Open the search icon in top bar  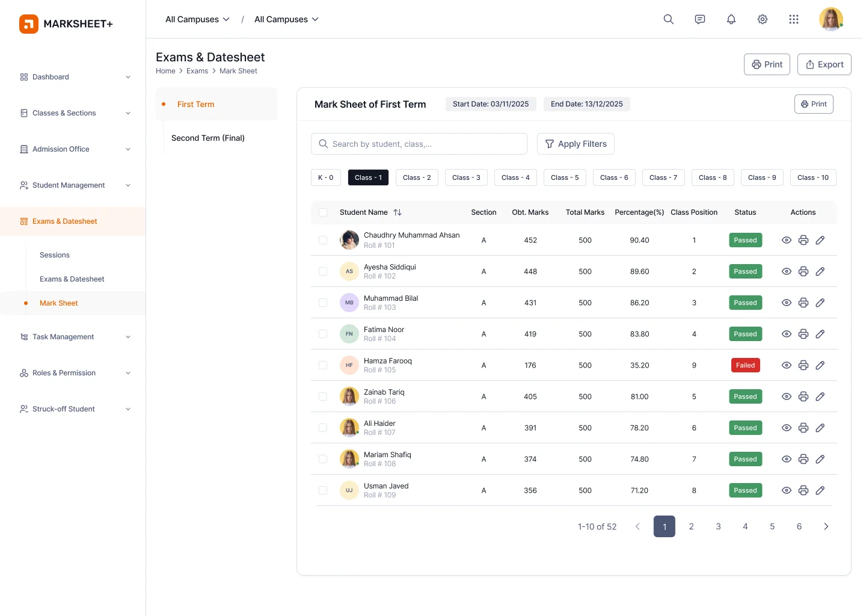point(668,19)
